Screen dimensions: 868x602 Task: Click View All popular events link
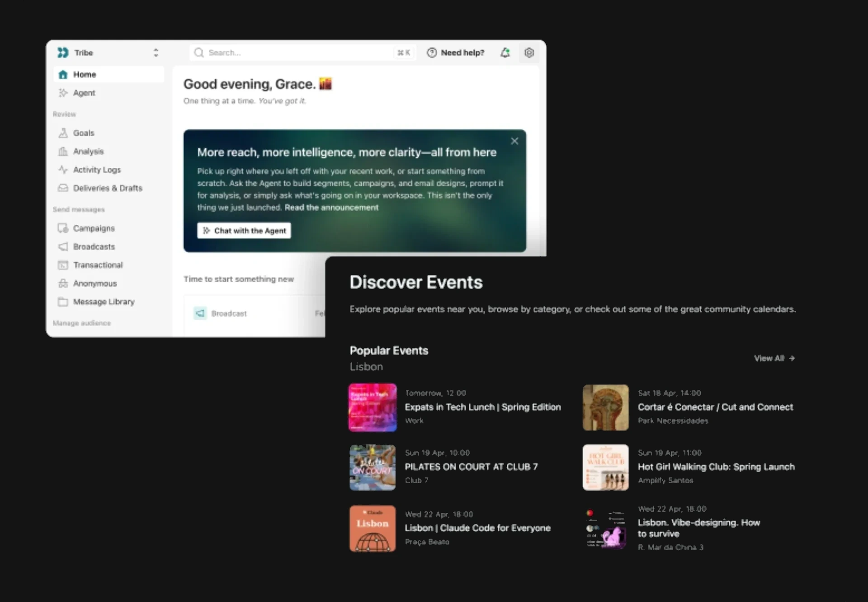[x=774, y=358]
